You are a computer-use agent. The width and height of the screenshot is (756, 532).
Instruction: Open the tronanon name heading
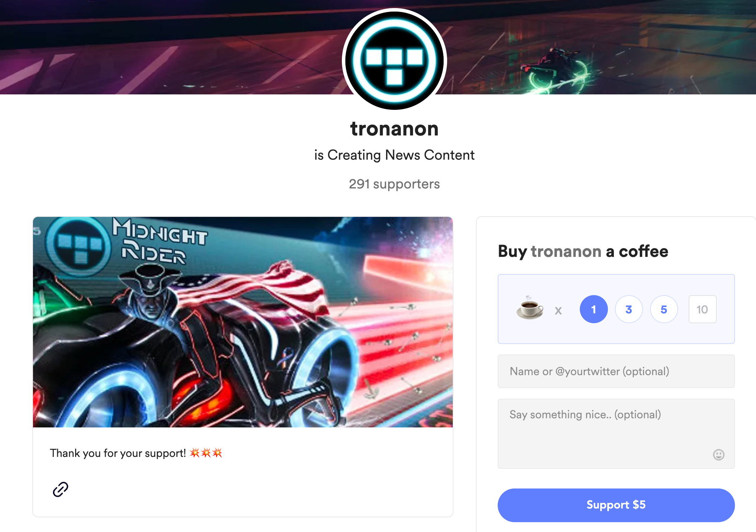[394, 129]
